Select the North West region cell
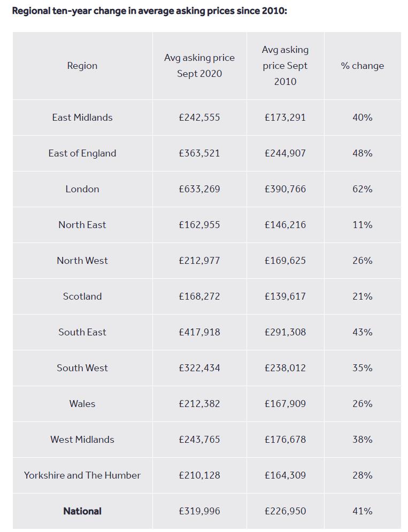 (x=82, y=261)
